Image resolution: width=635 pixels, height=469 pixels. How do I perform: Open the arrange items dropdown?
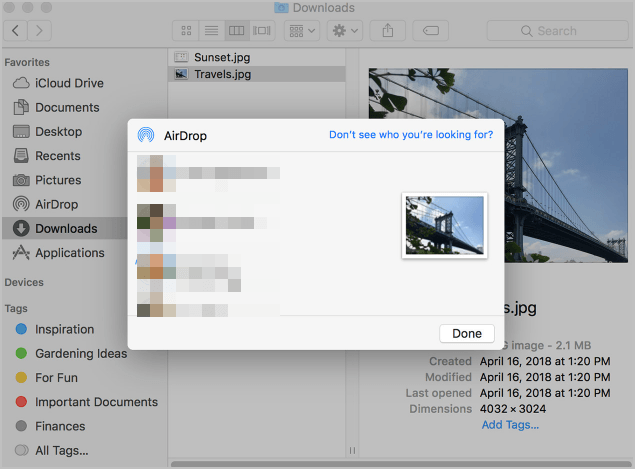302,31
